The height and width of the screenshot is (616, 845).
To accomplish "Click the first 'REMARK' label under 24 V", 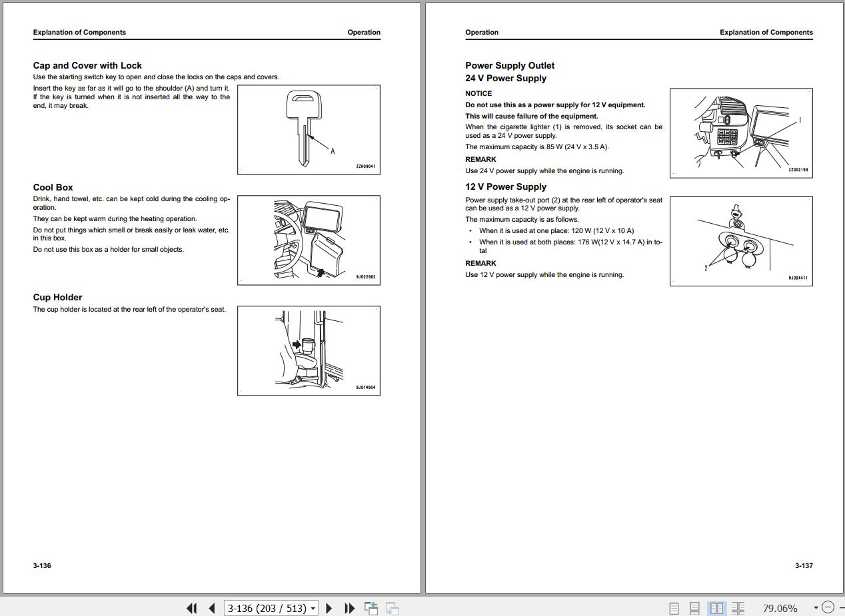I will [480, 159].
